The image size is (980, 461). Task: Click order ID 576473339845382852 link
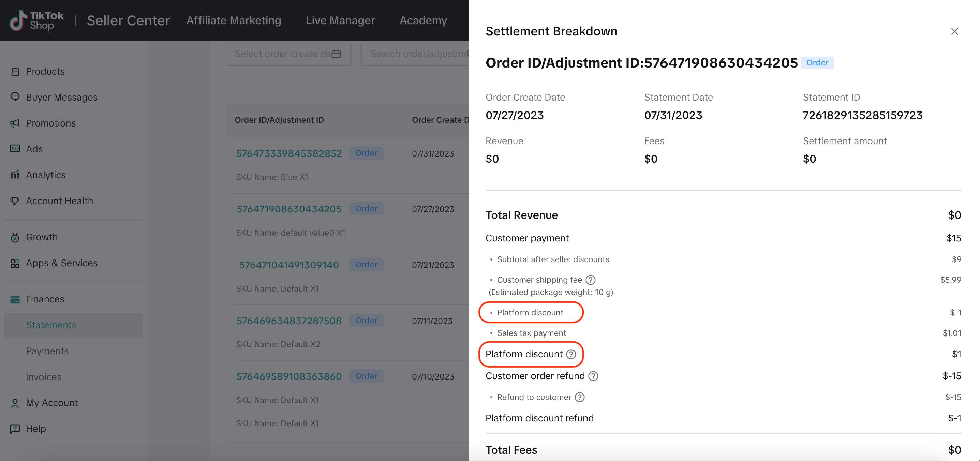point(289,153)
